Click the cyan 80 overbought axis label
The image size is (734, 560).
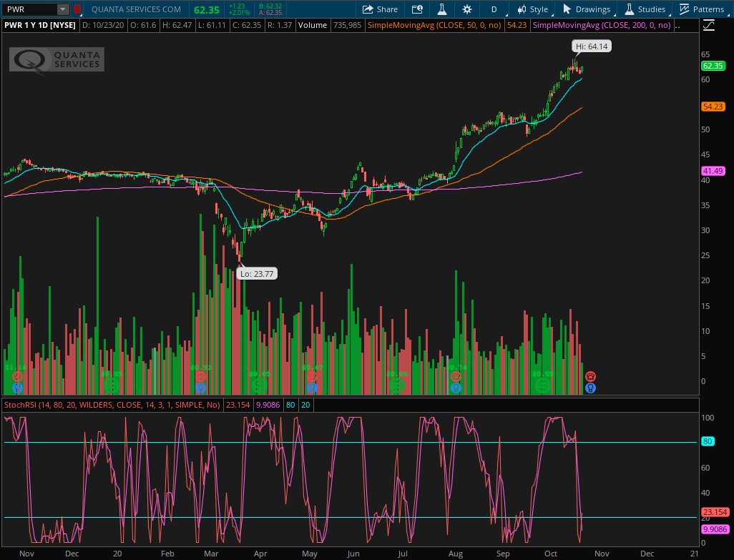[x=708, y=441]
